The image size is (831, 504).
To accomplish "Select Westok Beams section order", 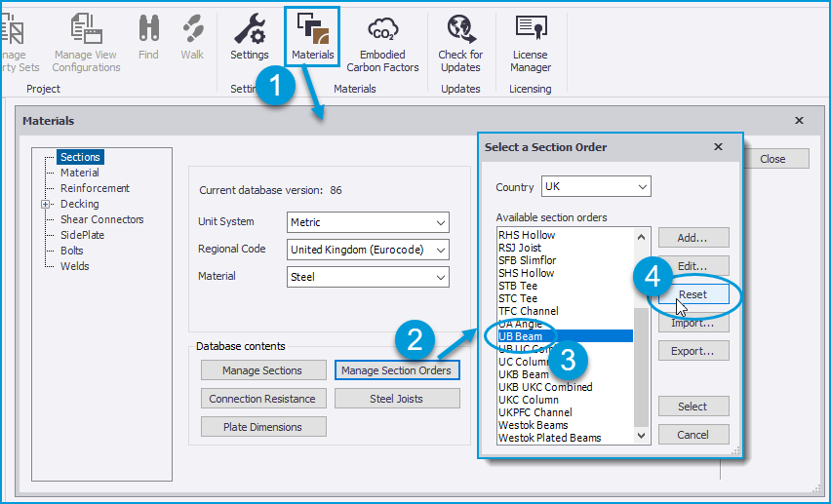I will point(534,425).
